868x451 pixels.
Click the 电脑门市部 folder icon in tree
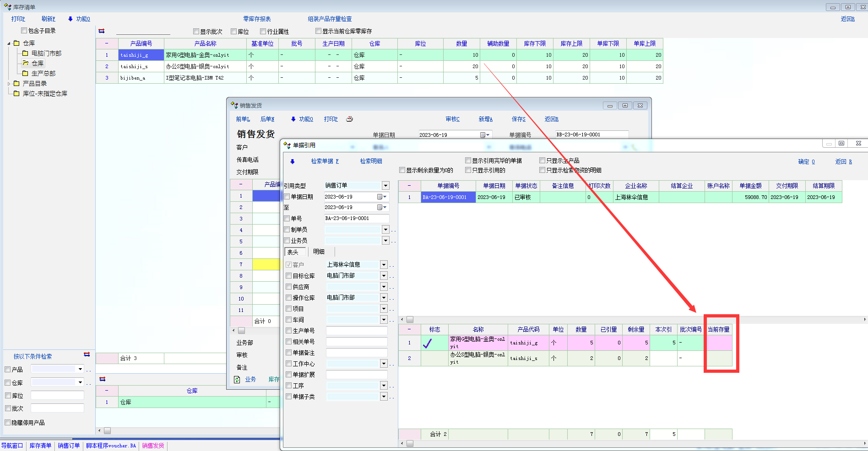[x=26, y=54]
